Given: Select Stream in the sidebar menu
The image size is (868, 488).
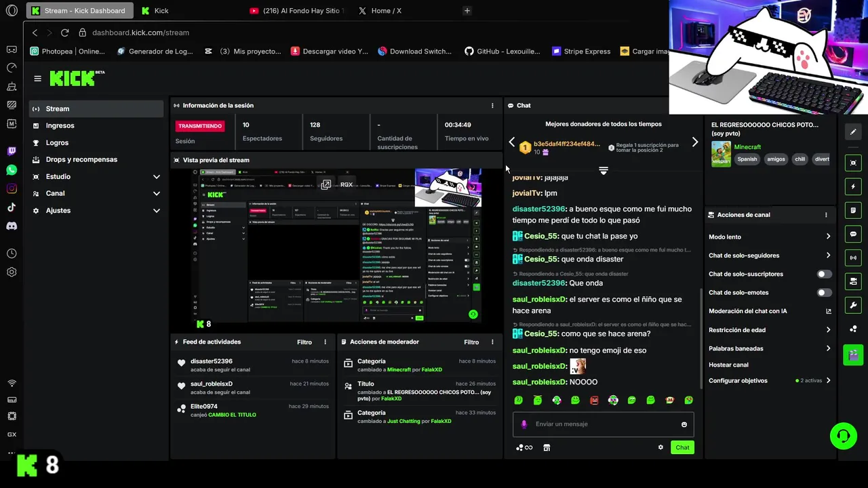Looking at the screenshot, I should pos(96,108).
